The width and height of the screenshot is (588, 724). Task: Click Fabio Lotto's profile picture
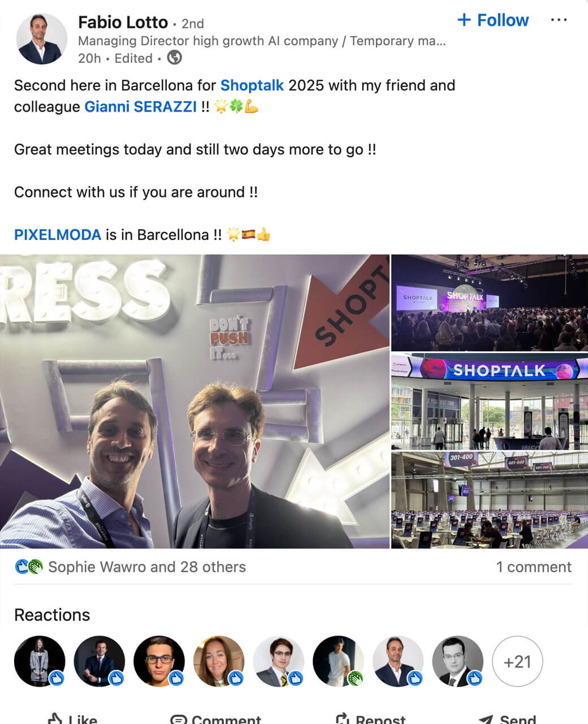pos(42,38)
